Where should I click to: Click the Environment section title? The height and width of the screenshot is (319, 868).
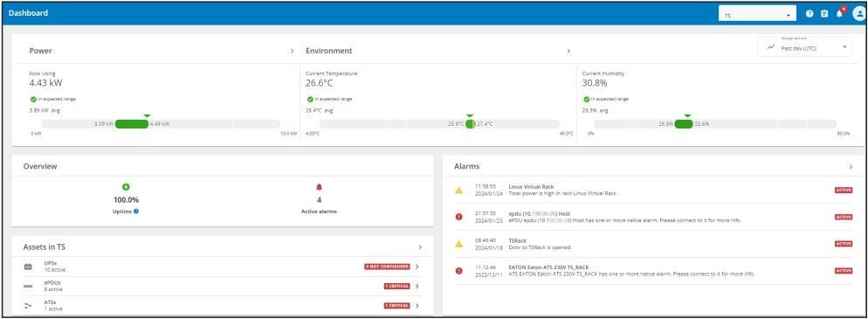(x=329, y=51)
